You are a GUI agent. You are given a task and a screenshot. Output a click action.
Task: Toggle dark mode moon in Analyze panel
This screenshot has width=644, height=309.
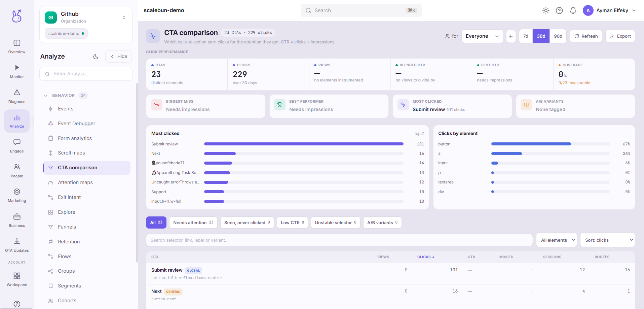[x=96, y=57]
